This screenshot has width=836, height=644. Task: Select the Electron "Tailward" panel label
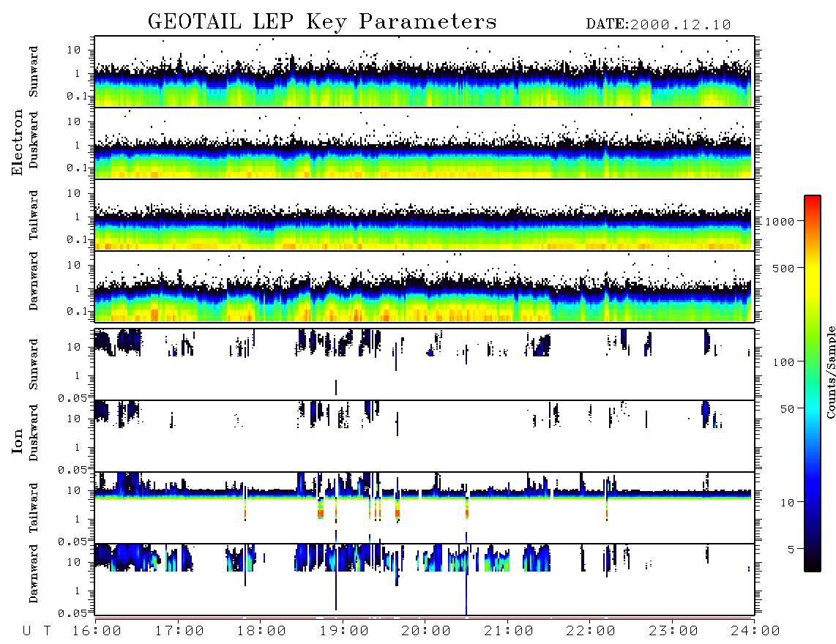pyautogui.click(x=34, y=215)
